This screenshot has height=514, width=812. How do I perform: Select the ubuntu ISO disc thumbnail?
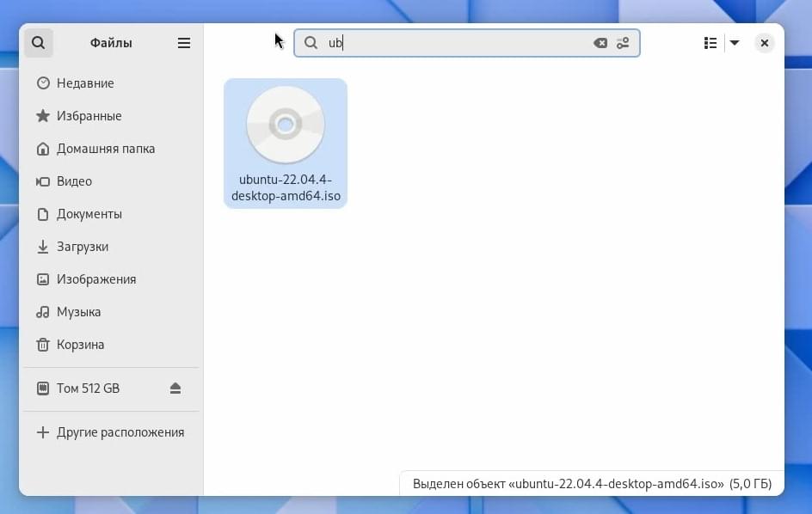point(286,125)
